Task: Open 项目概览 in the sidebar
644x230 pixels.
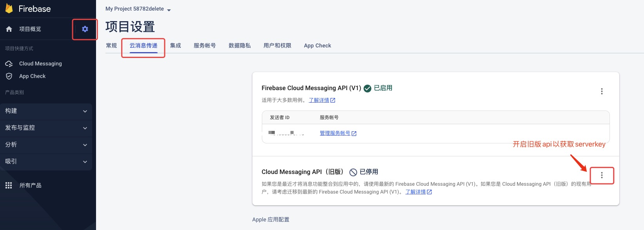Action: click(30, 29)
